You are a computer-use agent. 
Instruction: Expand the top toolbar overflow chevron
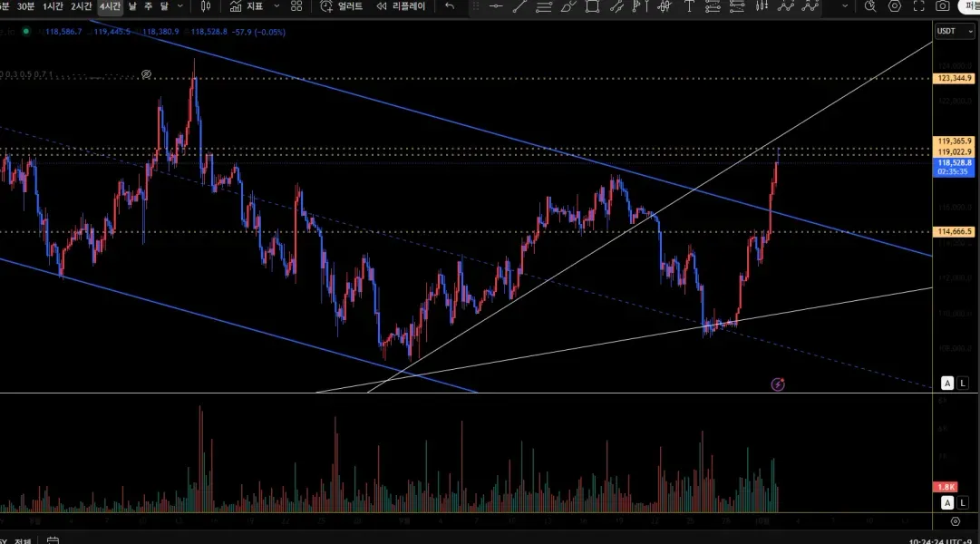[x=845, y=6]
